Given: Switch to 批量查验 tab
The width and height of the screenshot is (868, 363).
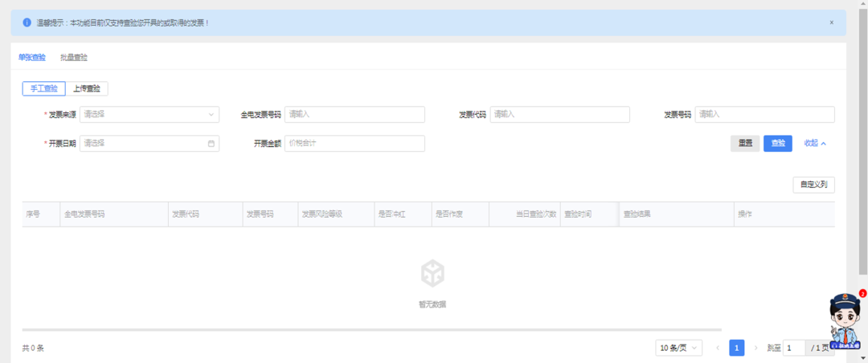Looking at the screenshot, I should [x=74, y=57].
